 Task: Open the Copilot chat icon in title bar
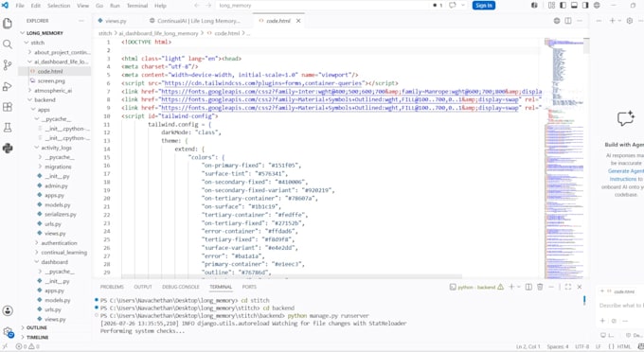[452, 6]
